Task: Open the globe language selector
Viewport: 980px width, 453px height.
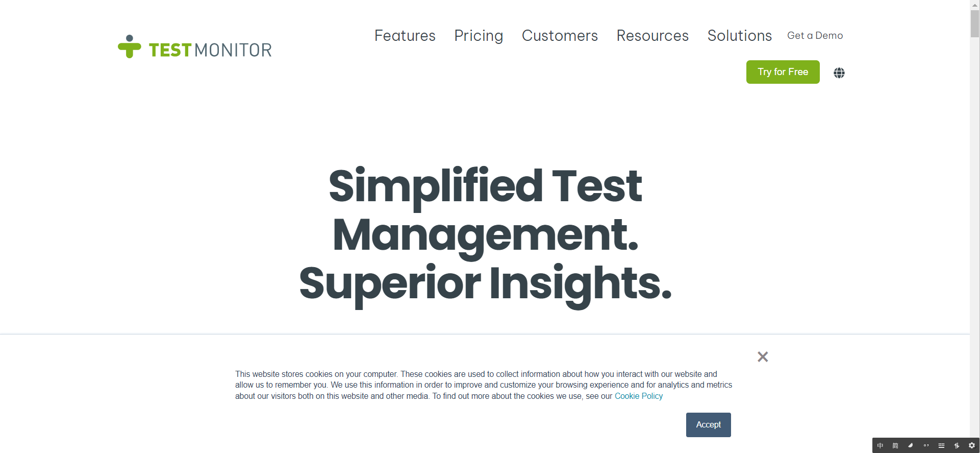Action: [x=839, y=73]
